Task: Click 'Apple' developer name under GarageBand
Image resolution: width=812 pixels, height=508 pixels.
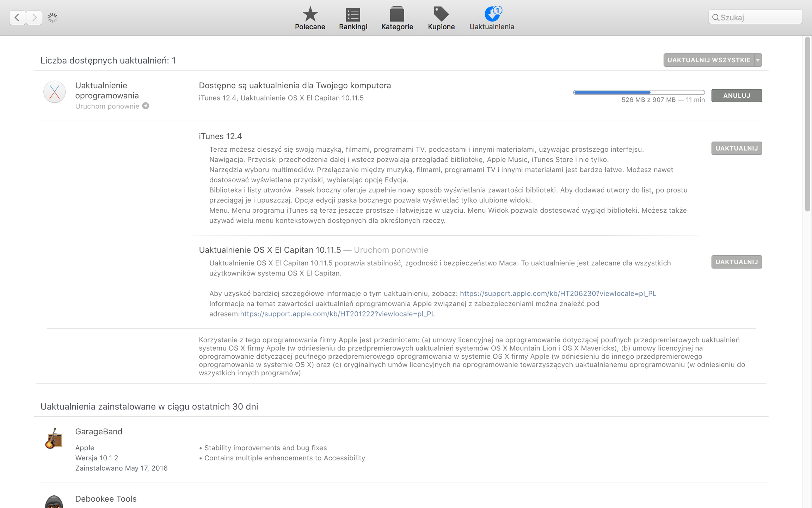Action: click(x=85, y=448)
